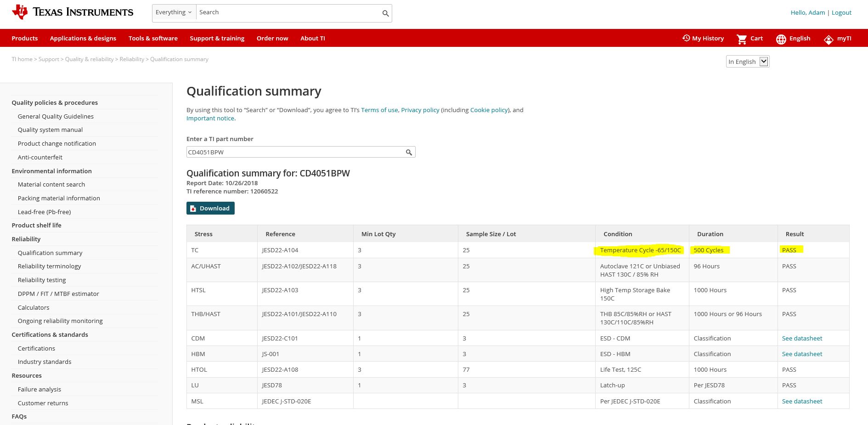
Task: Open Ongoing reliability monitoring in sidebar
Action: click(60, 321)
